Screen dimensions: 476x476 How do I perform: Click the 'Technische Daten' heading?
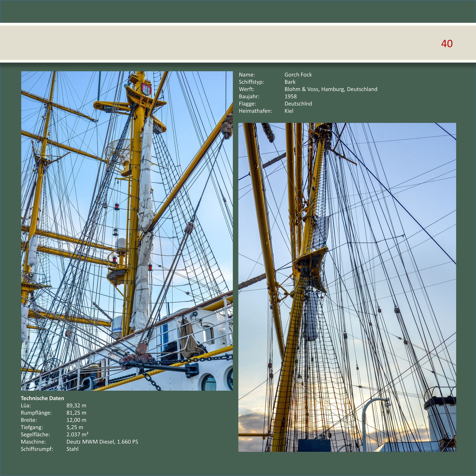point(43,398)
